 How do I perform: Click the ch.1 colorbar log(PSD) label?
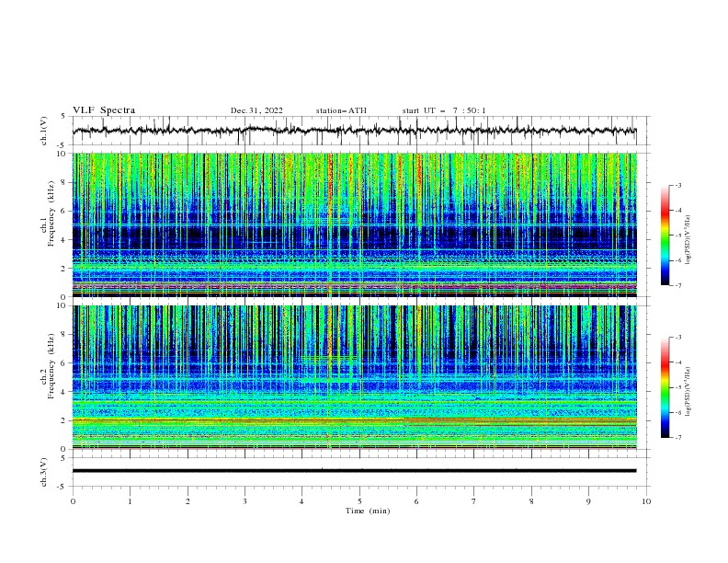(x=688, y=240)
